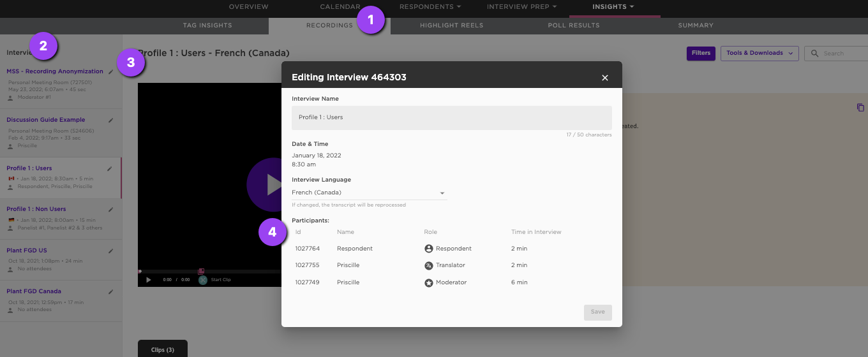Click the name Respondent in the participants table
This screenshot has height=357, width=868.
pos(355,249)
